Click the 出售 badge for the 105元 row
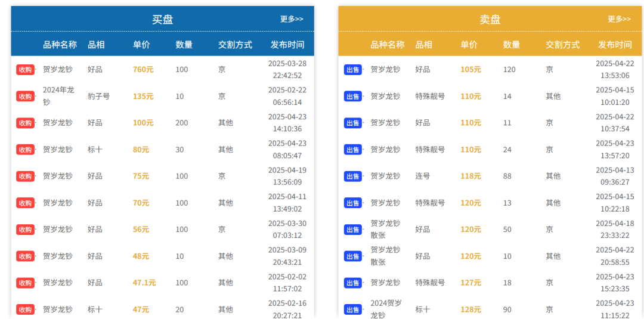 352,70
